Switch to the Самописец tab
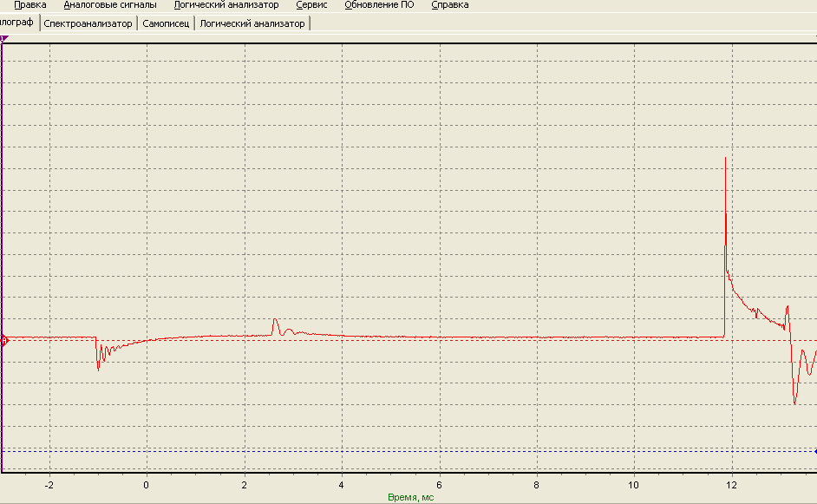Image resolution: width=817 pixels, height=504 pixels. point(166,23)
